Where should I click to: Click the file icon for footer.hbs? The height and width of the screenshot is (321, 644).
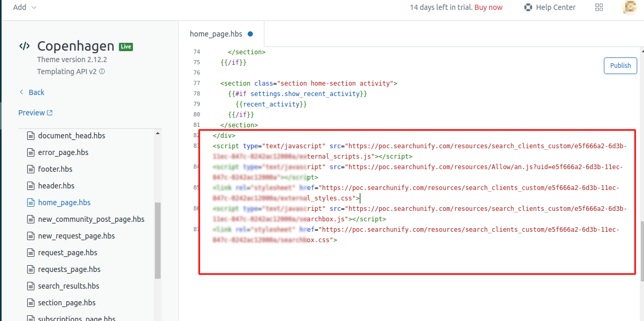[30, 169]
